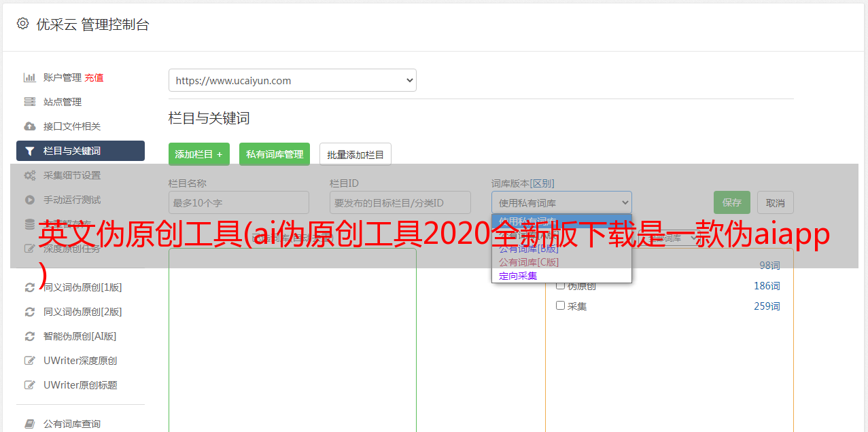Tick the 伪原创 checkbox
The height and width of the screenshot is (432, 868).
click(x=561, y=285)
